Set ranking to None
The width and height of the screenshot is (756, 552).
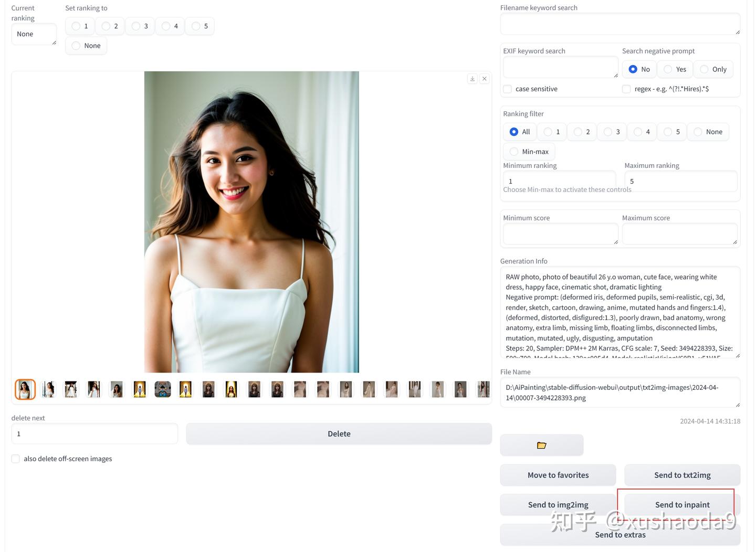(77, 46)
